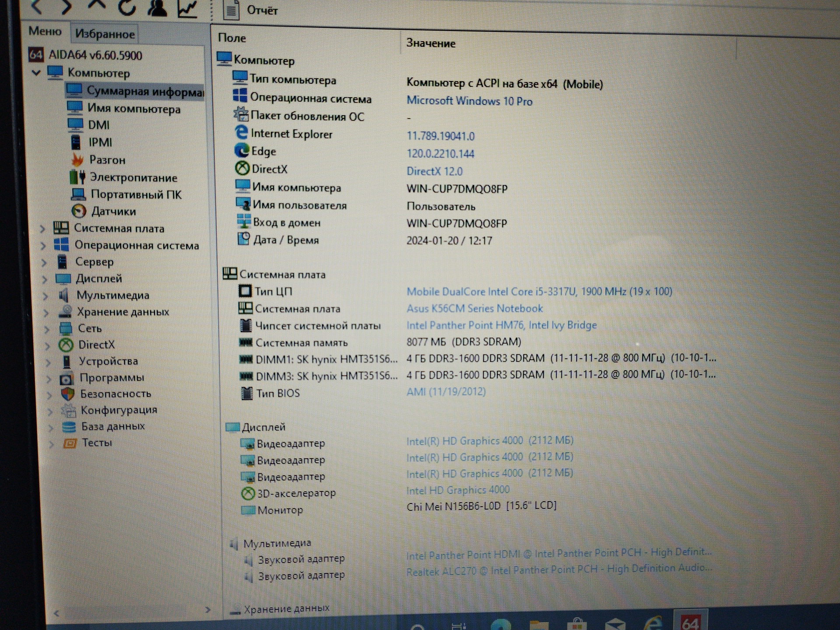Click the Edge row icon
The image size is (840, 630).
pos(241,150)
